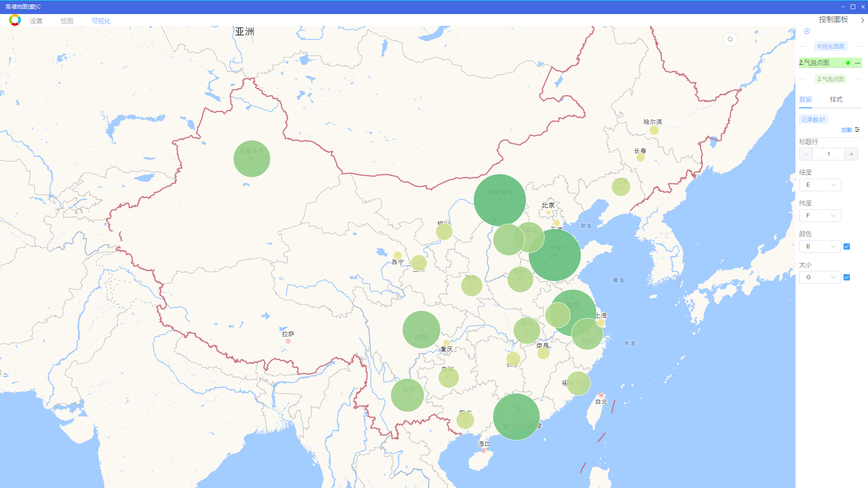Click the 广州 bubble on the map
868x488 pixels.
click(516, 417)
